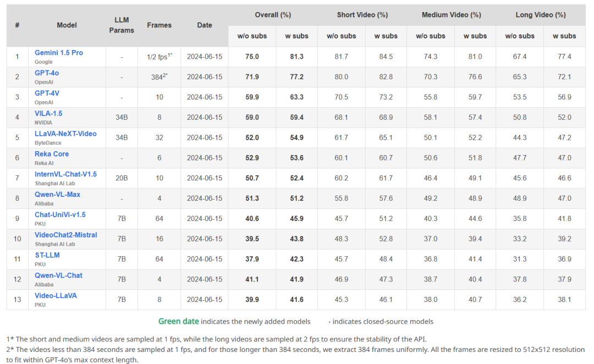Open the GPT-4V model link
The image size is (594, 364).
click(x=47, y=93)
